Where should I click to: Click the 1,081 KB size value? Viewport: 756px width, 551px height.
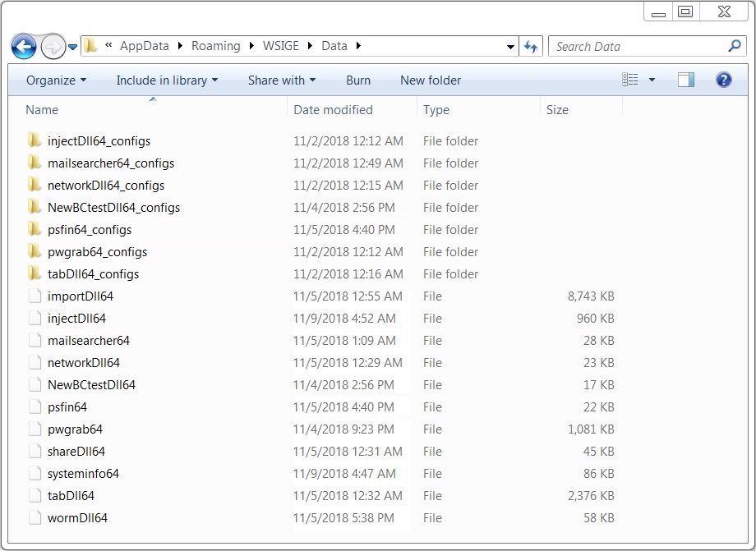591,429
